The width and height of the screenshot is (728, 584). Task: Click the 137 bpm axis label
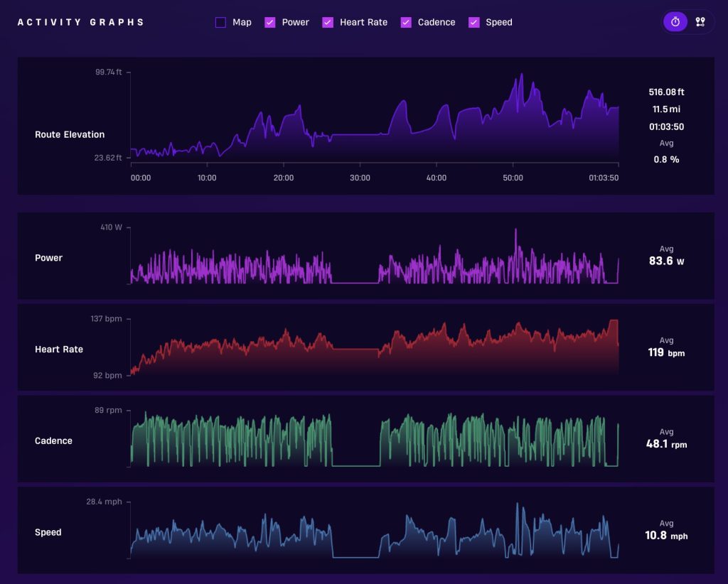[107, 319]
